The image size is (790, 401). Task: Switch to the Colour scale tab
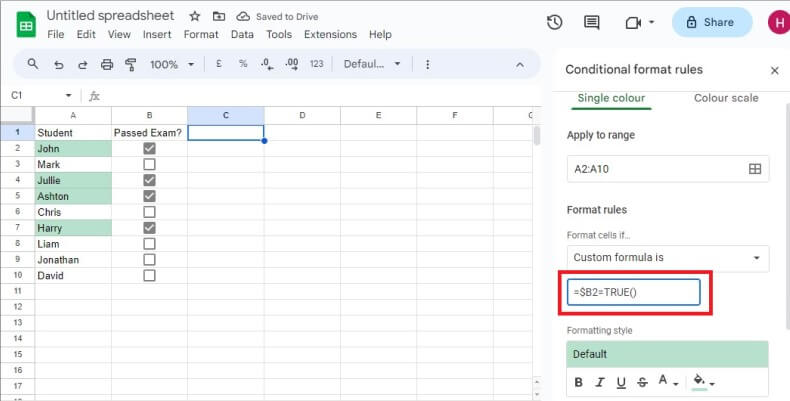726,98
